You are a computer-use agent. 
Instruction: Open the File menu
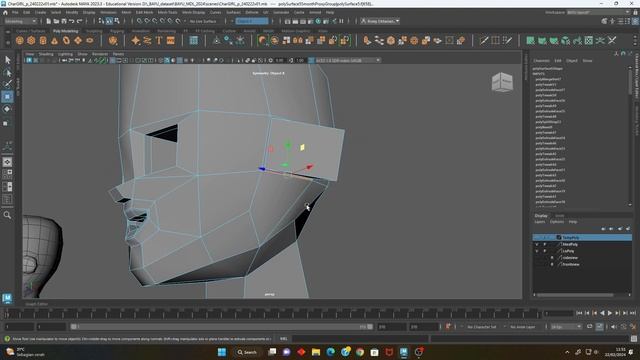[15, 12]
